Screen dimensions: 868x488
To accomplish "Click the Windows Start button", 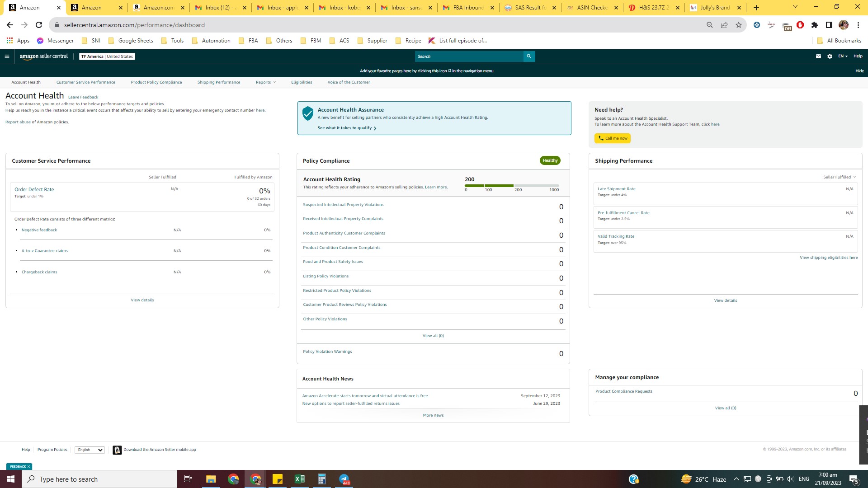I will [11, 479].
